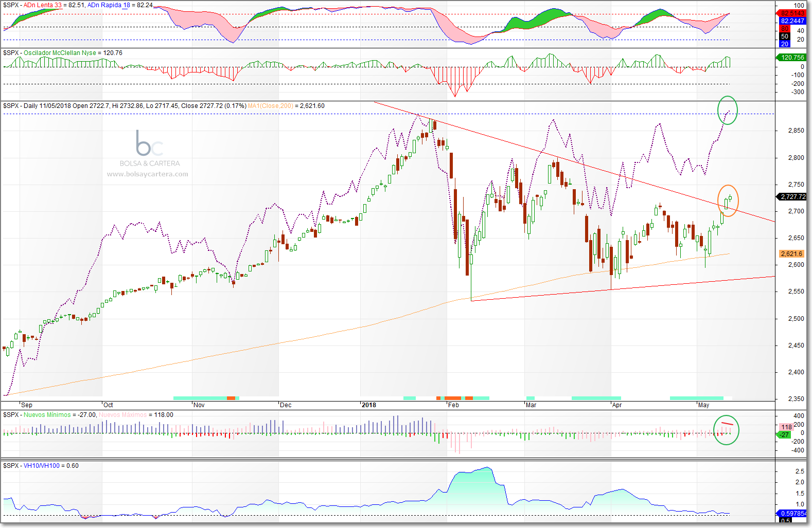
Task: Click the 1.5 label on VH10/VH100 axis
Action: pyautogui.click(x=800, y=494)
